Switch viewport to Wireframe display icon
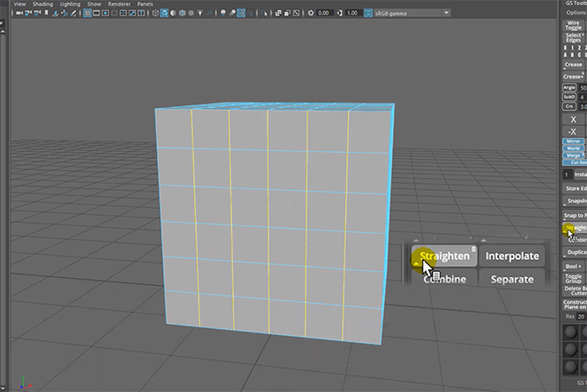Screen dimensions: 587x392 click(155, 13)
